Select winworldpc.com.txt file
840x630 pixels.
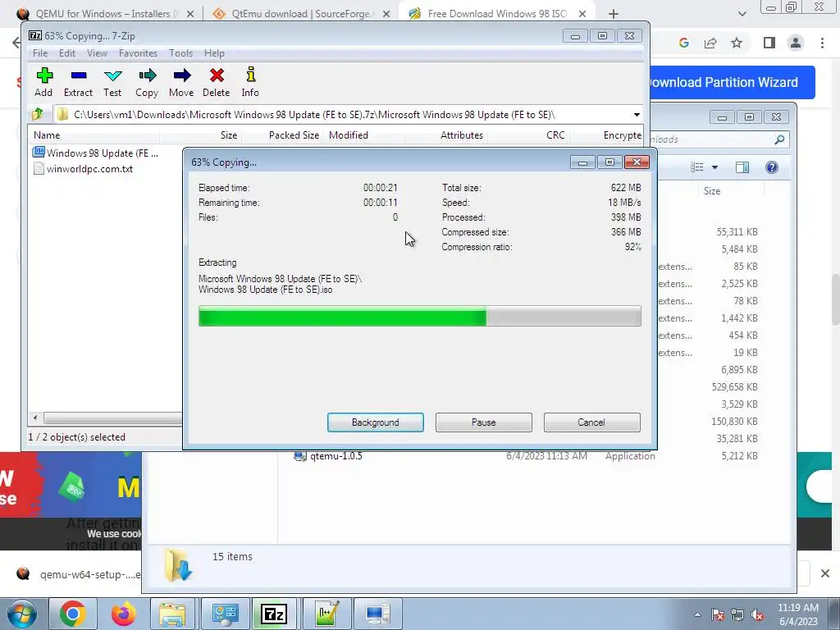tap(83, 169)
